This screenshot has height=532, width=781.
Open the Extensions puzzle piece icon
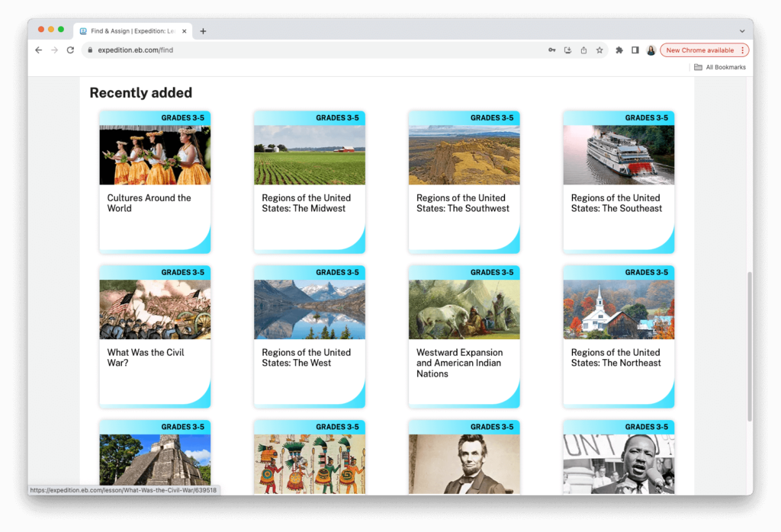[x=619, y=50]
